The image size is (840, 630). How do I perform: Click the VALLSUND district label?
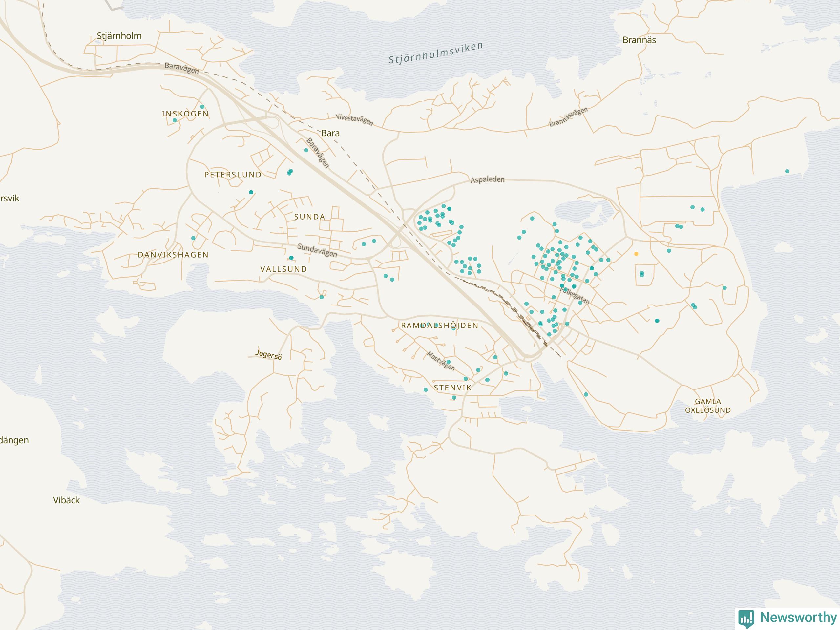click(283, 269)
